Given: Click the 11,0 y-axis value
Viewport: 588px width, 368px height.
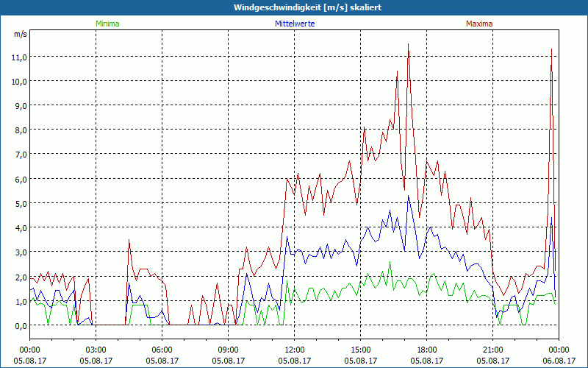Looking at the screenshot, I should (19, 57).
